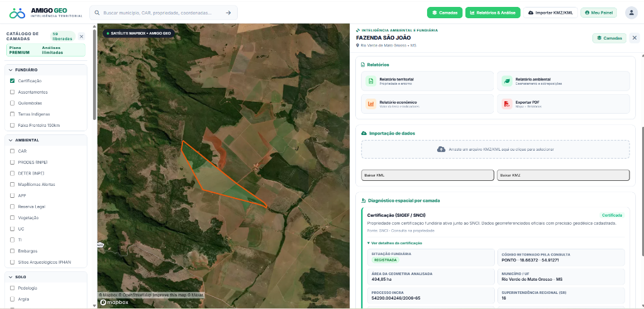Viewport: 644px width, 309px height.
Task: Click the Baixar KML button
Action: (428, 175)
